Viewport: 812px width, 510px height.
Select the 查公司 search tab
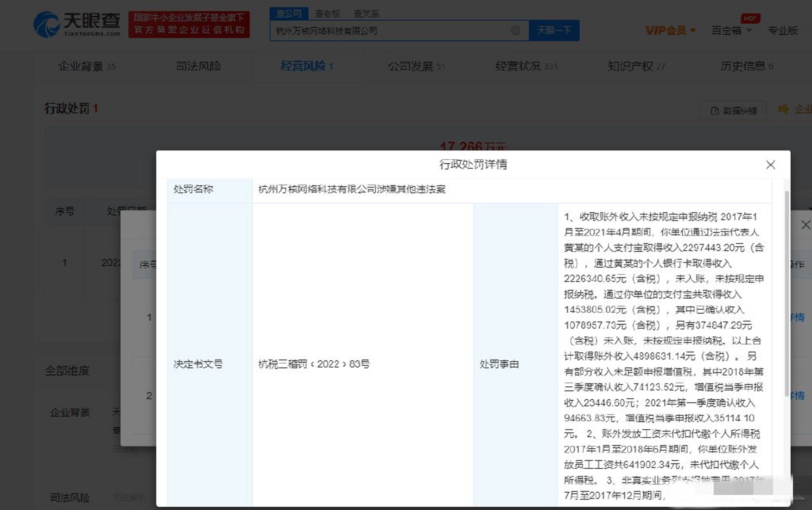click(289, 14)
